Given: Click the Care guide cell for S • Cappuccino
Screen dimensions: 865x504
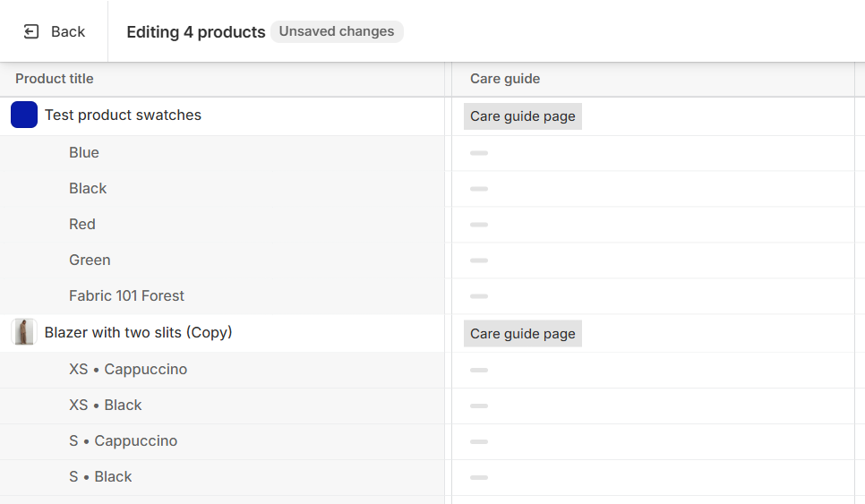Looking at the screenshot, I should 654,441.
